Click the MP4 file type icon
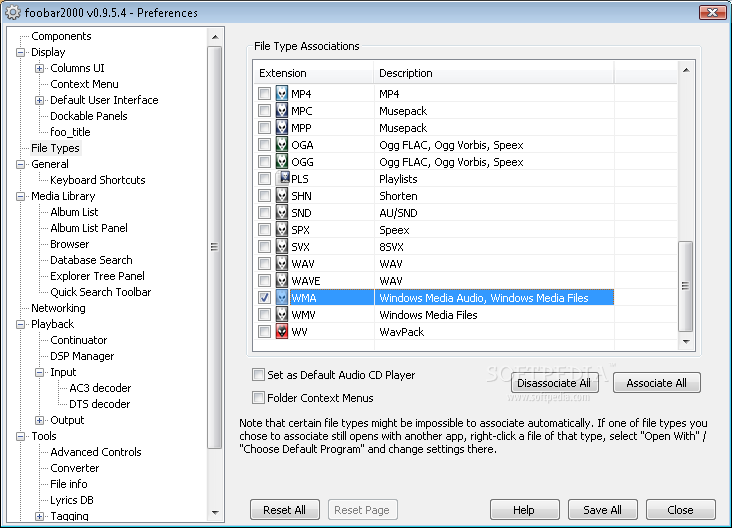732x528 pixels. tap(282, 93)
